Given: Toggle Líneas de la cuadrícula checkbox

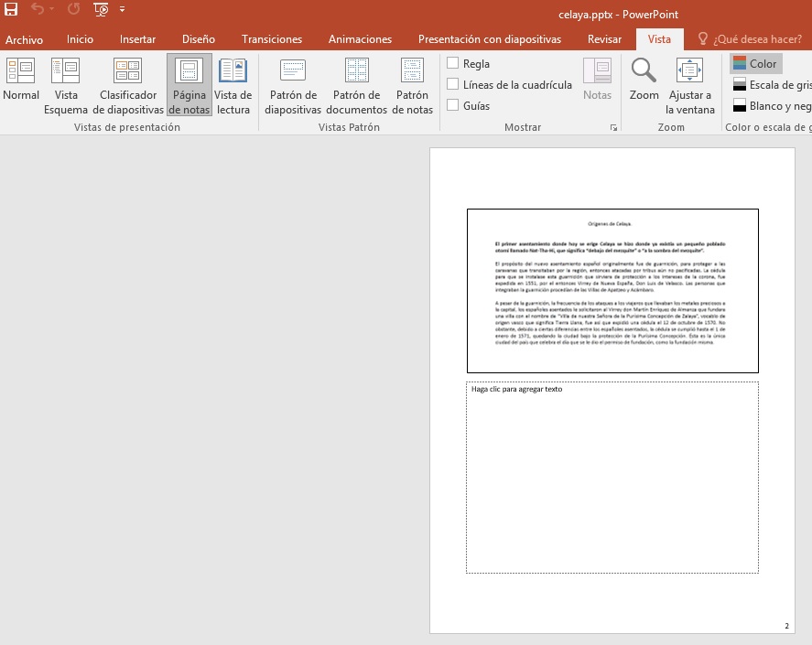Looking at the screenshot, I should point(453,85).
